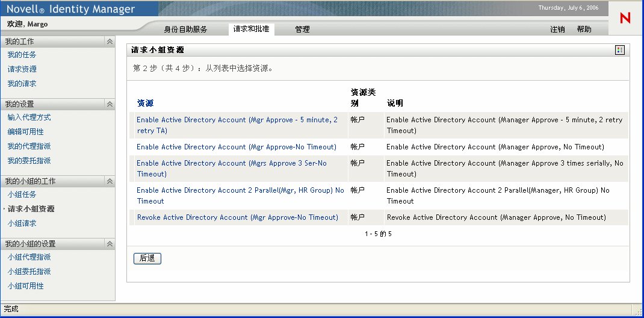The height and width of the screenshot is (318, 644).
Task: Click description Manager Approve - 5 minute, 2 retry
Action: pyautogui.click(x=504, y=125)
